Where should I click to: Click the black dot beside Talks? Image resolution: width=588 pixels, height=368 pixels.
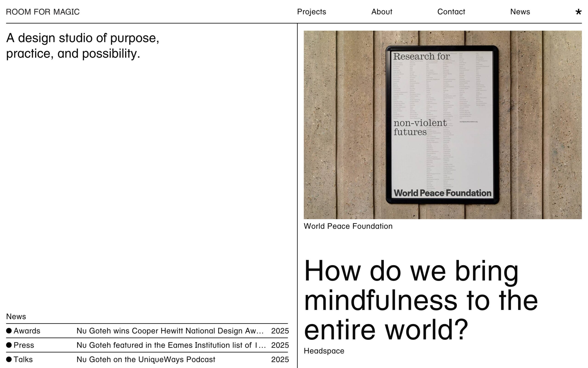click(9, 359)
